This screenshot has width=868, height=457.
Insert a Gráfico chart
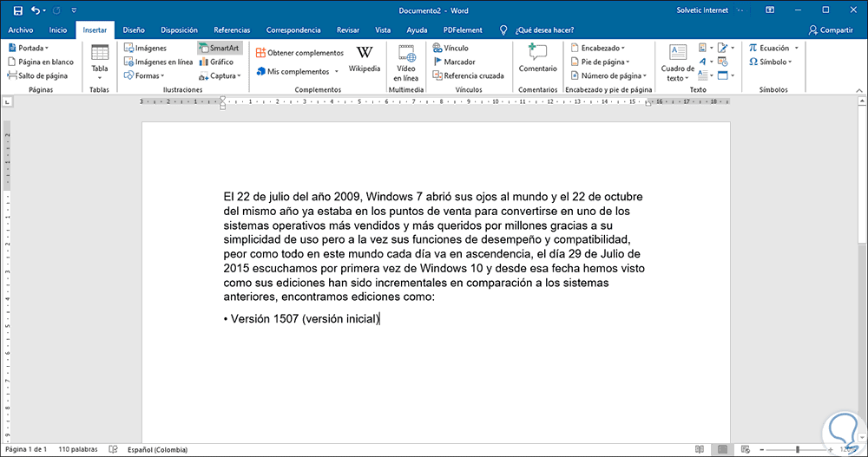[x=216, y=62]
